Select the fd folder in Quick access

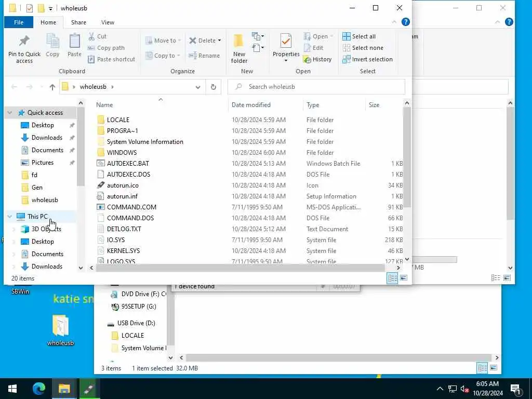pyautogui.click(x=34, y=175)
